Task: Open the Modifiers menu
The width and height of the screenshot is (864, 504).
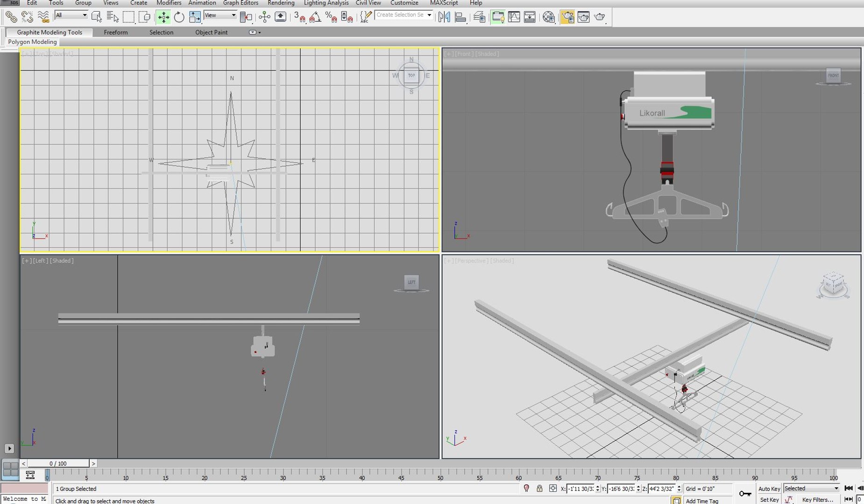Action: tap(169, 3)
